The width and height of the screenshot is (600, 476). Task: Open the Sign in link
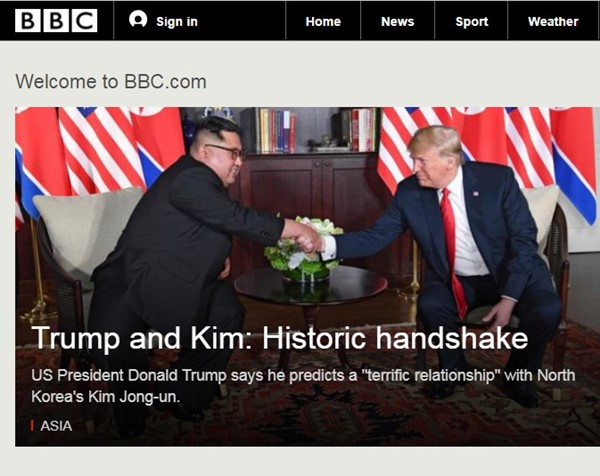tap(177, 22)
